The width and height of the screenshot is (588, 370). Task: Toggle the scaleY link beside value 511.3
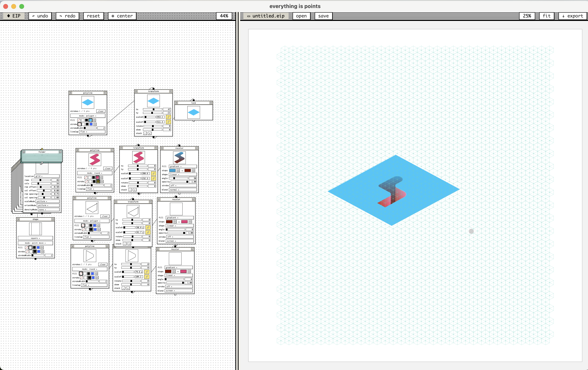tap(168, 122)
